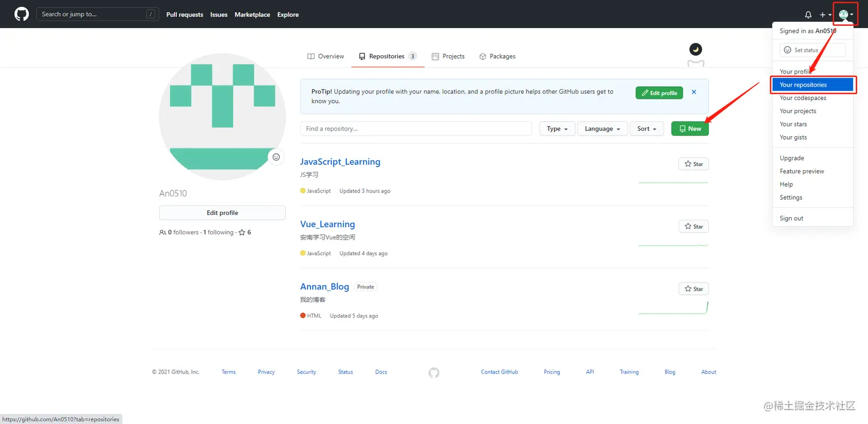Choose Upgrade in user menu
The height and width of the screenshot is (424, 868).
[x=812, y=158]
